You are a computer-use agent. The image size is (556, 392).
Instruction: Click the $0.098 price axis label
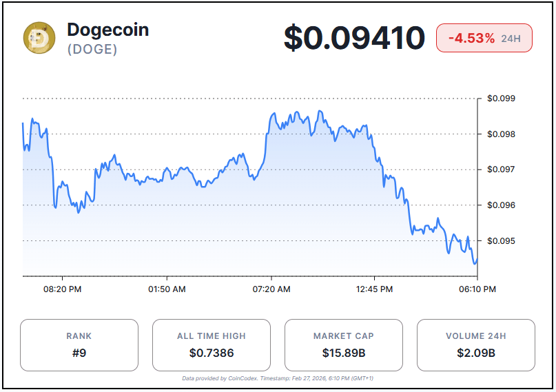(x=501, y=134)
